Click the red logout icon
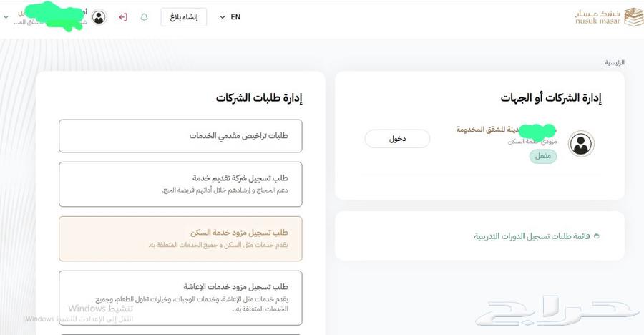 [123, 17]
